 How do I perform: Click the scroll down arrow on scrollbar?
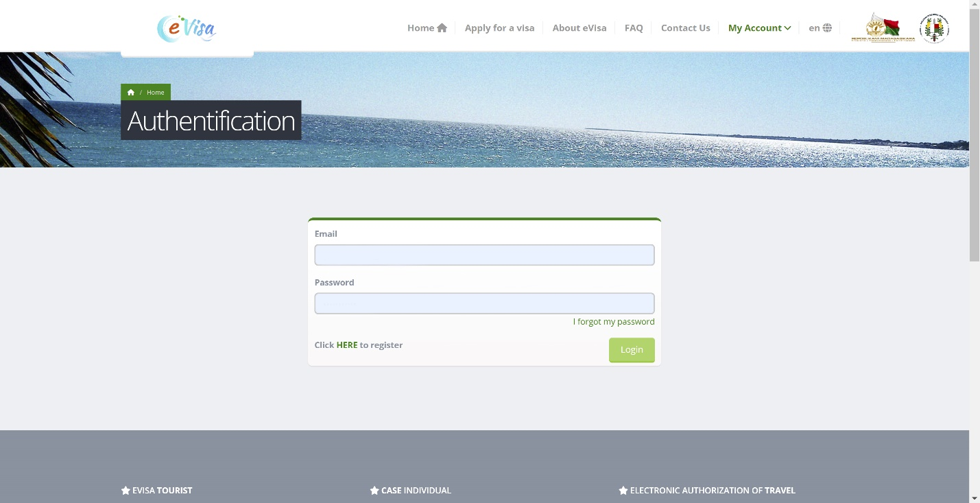click(975, 497)
